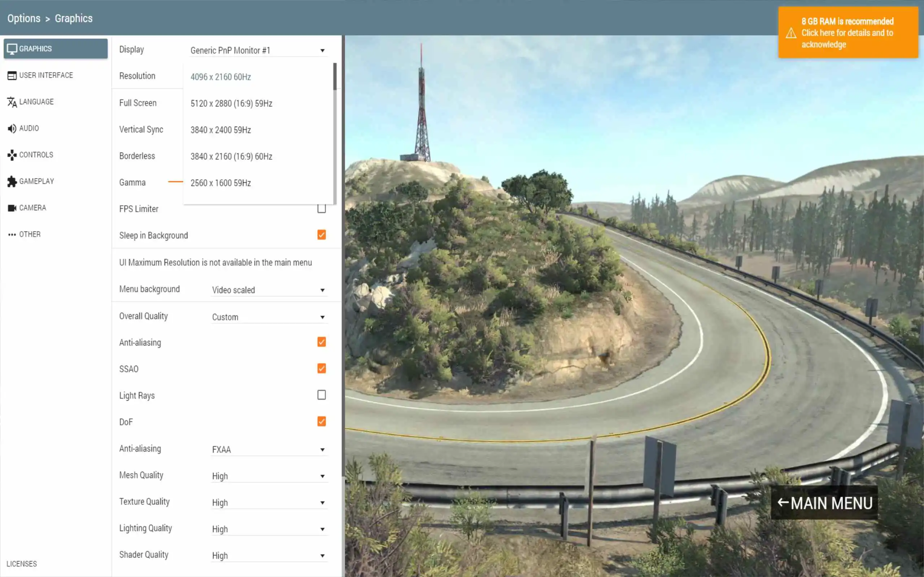Click the Graphics monitor icon in sidebar

coord(12,49)
